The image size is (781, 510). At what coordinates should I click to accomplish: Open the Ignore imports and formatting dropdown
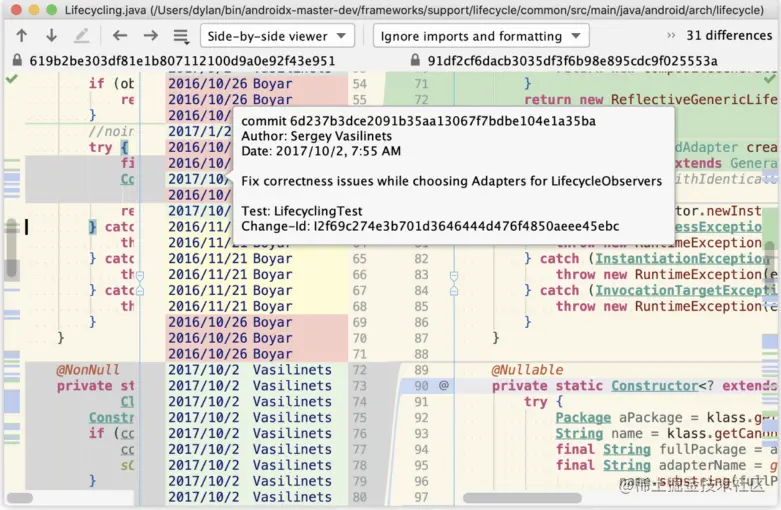[x=481, y=36]
